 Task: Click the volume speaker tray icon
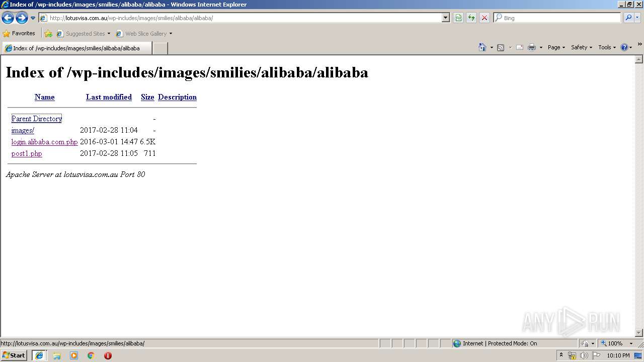pyautogui.click(x=584, y=355)
